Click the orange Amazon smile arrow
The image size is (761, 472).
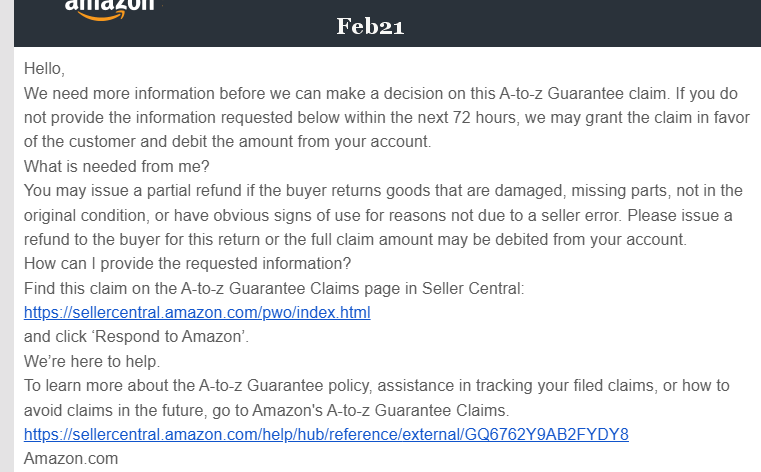[x=101, y=16]
